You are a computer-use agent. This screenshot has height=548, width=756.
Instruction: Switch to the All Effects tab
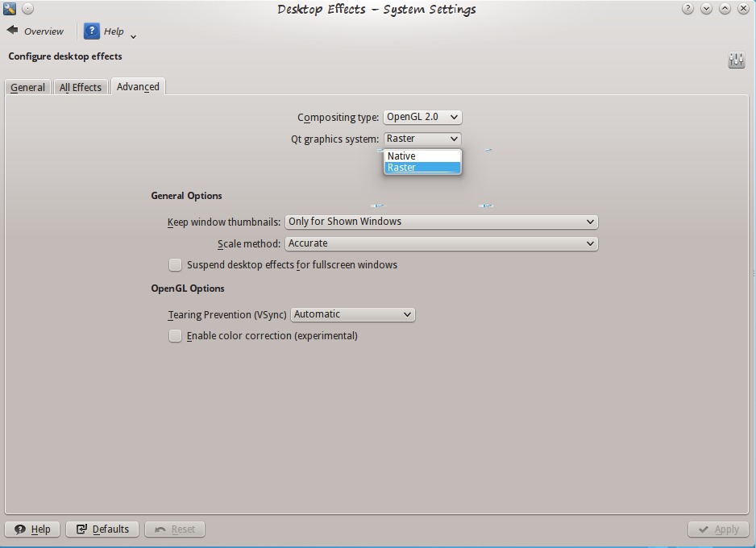click(x=81, y=87)
